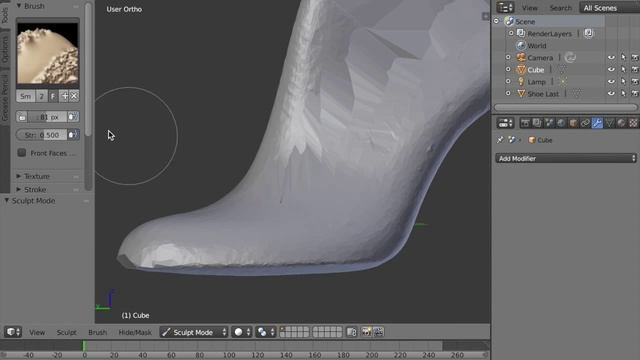
Task: Toggle Lamp viewport visibility eye
Action: click(611, 82)
